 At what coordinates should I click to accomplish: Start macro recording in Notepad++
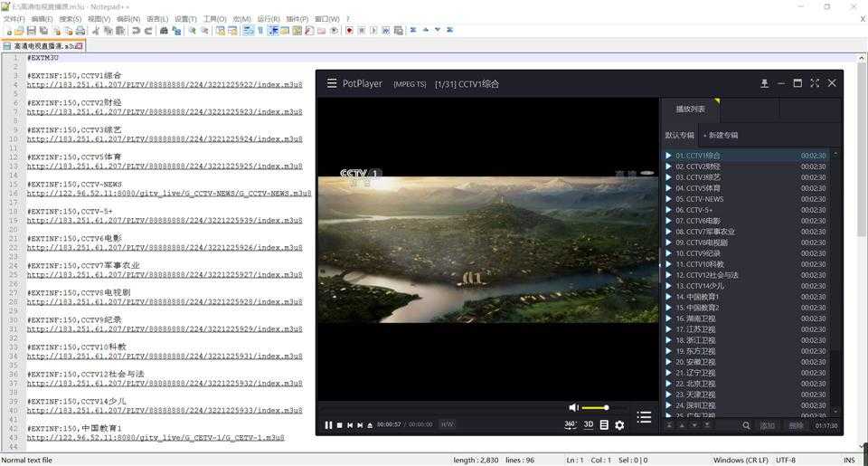click(349, 31)
